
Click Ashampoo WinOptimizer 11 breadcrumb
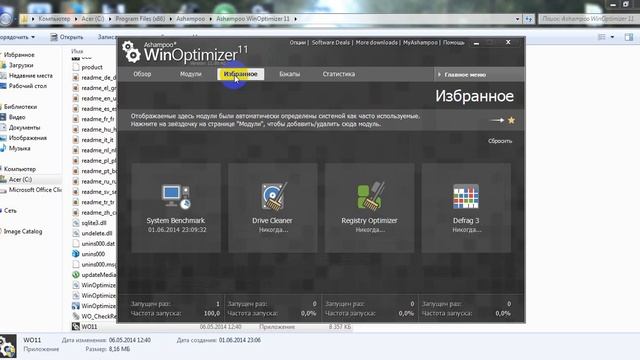253,19
